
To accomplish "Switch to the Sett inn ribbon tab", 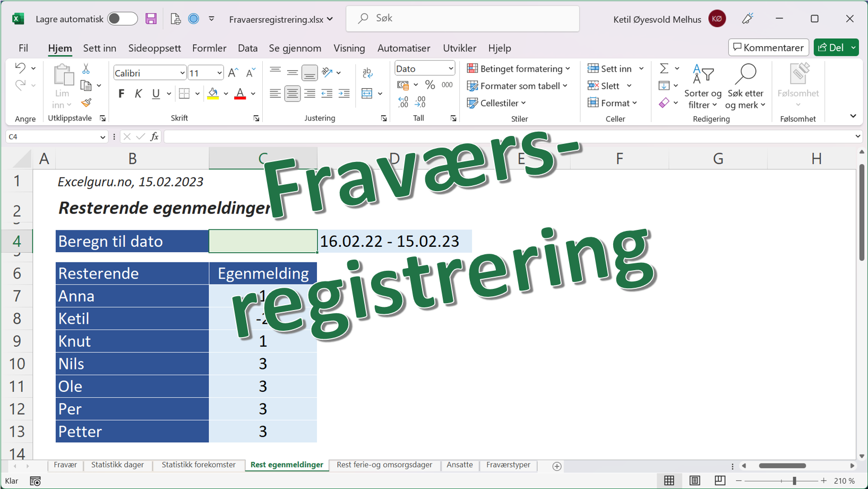I will (100, 48).
